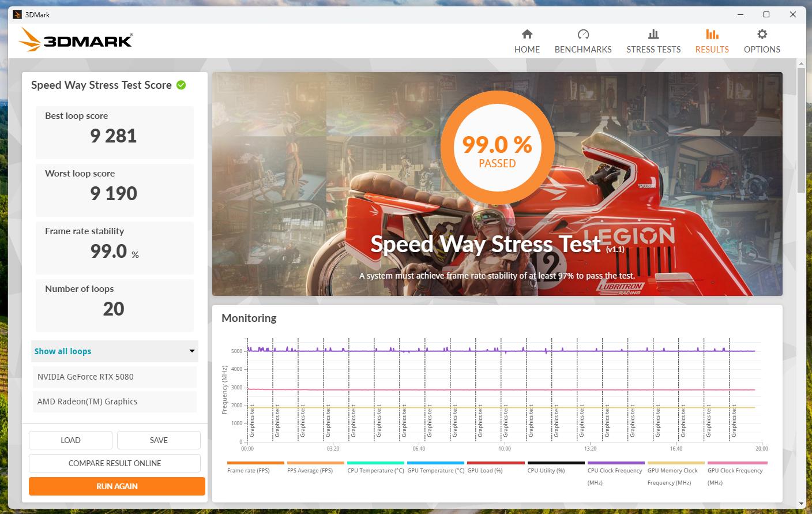Open the Options gear icon
The image size is (812, 514).
tap(762, 34)
